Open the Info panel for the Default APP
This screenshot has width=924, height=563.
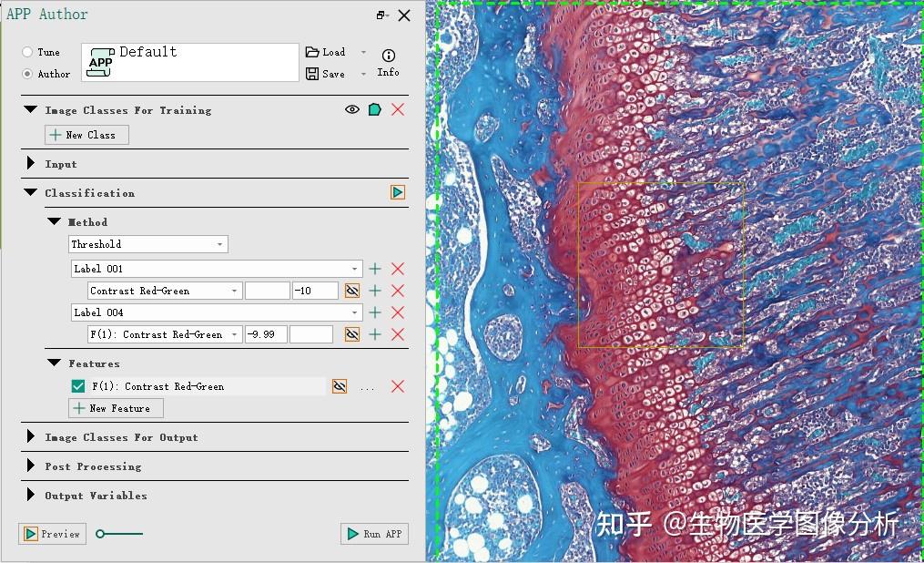point(388,61)
